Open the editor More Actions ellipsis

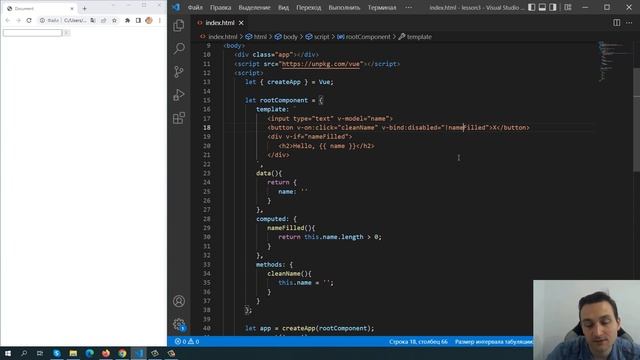point(629,23)
